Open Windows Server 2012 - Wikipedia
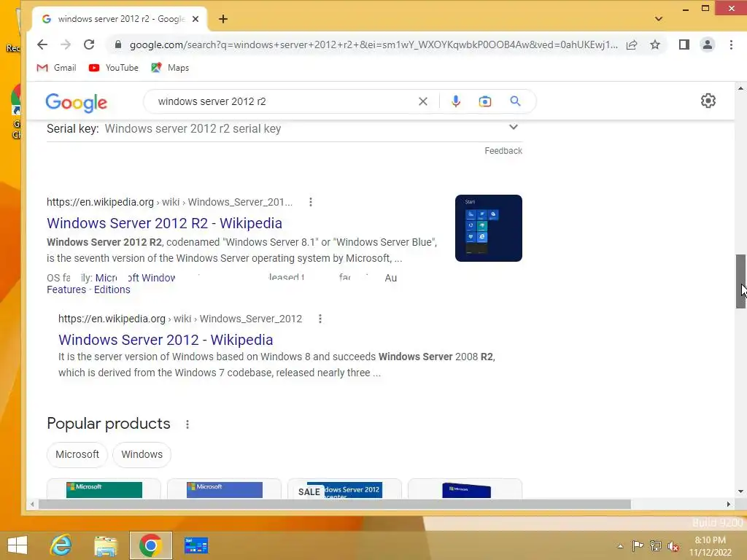 point(166,340)
